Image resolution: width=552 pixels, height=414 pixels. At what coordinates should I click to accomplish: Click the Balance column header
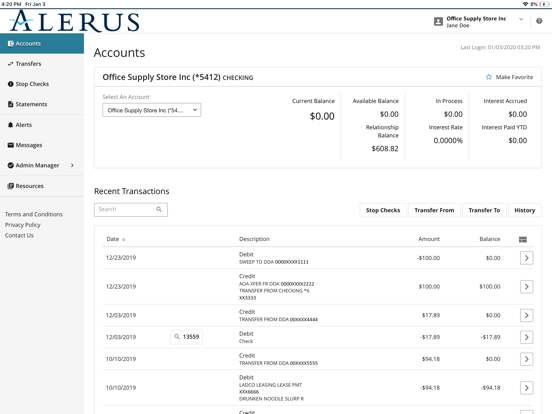(490, 239)
